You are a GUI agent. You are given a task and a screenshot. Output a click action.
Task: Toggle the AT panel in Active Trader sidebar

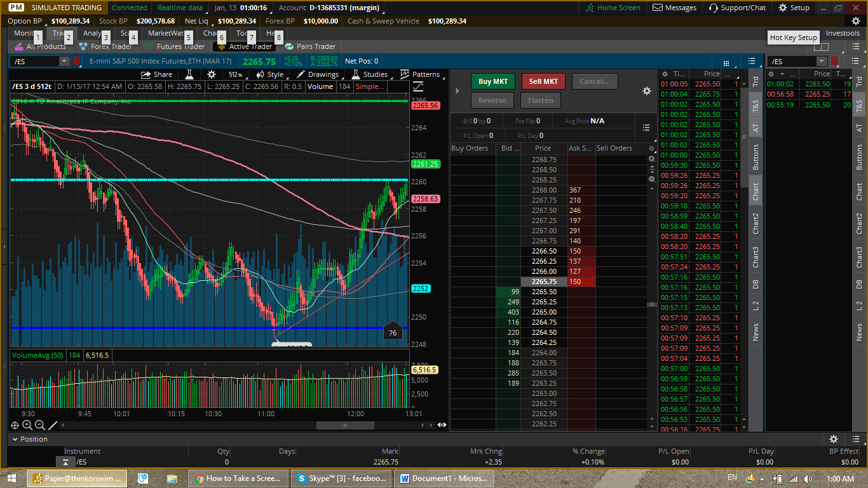tap(756, 128)
